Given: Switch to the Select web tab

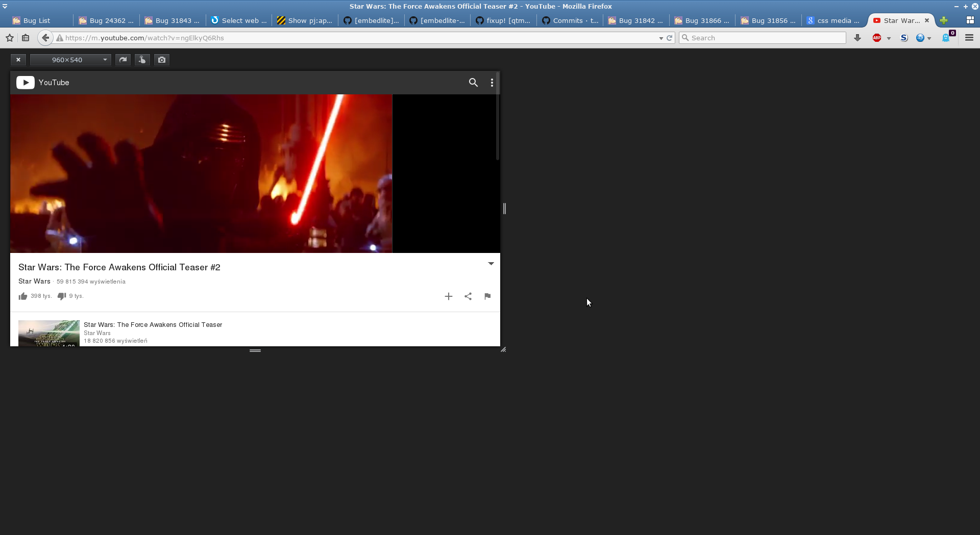Looking at the screenshot, I should pos(238,20).
